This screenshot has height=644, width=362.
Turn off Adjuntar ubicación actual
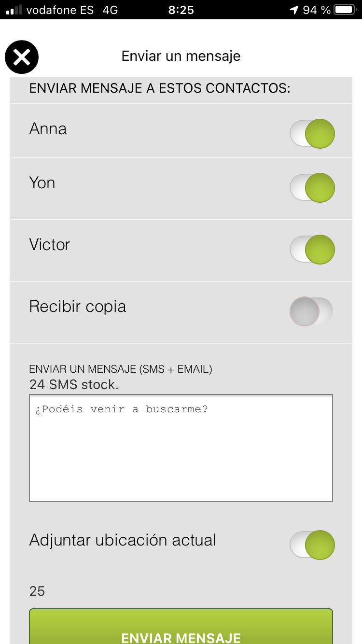[312, 545]
